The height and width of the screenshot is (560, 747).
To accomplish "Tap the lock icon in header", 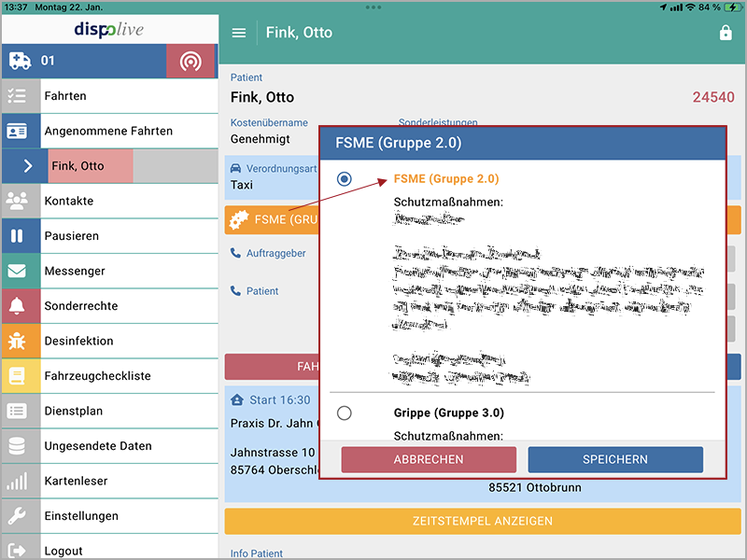I will tap(726, 33).
